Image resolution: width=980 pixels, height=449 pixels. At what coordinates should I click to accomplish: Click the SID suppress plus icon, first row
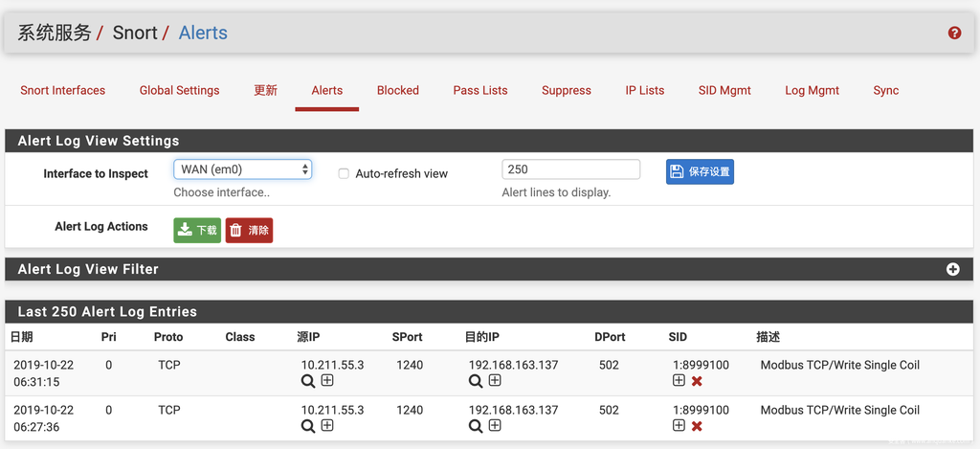tap(679, 380)
